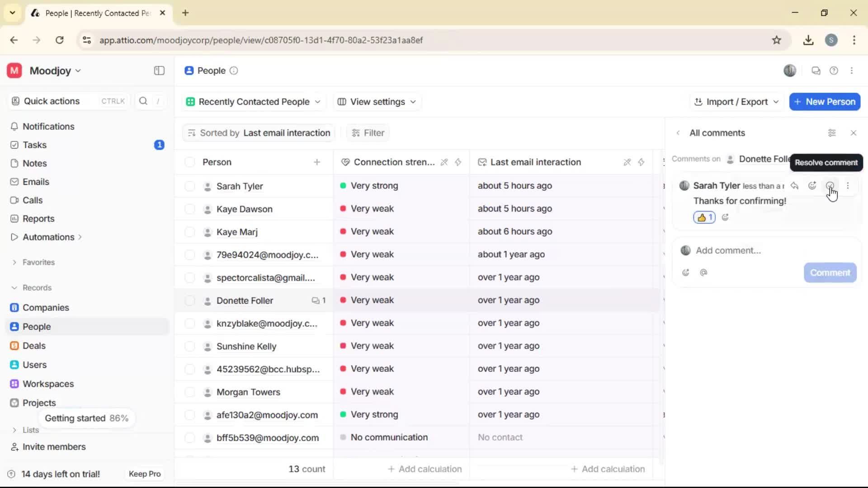Tick the checkbox beside Kaye Dawson
Screen dimensions: 868x488
(x=189, y=209)
